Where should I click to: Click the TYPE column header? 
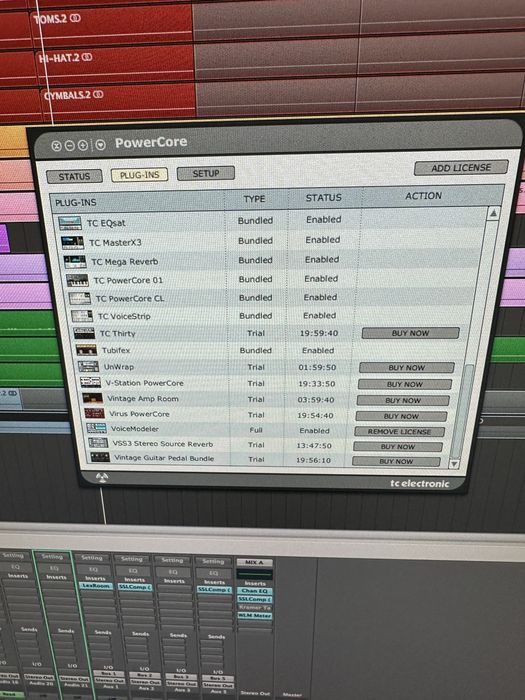click(x=254, y=199)
